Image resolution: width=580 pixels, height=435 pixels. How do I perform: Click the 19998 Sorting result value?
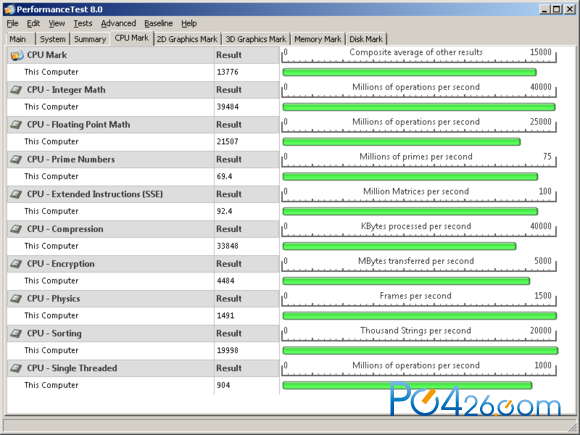pyautogui.click(x=227, y=350)
